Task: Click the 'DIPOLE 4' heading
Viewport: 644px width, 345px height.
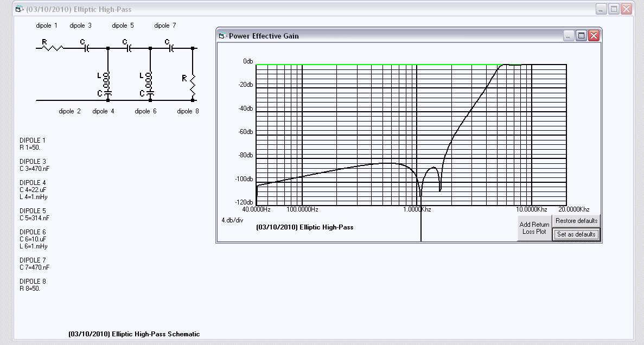Action: pos(33,183)
